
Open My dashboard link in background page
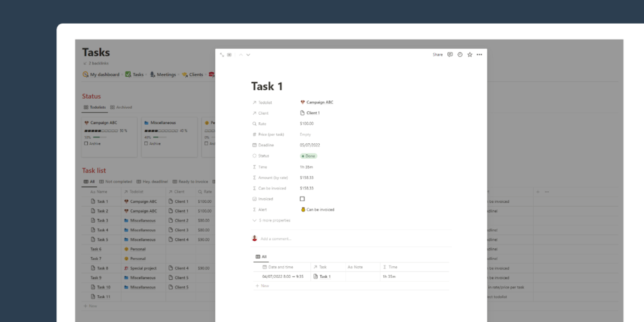101,74
